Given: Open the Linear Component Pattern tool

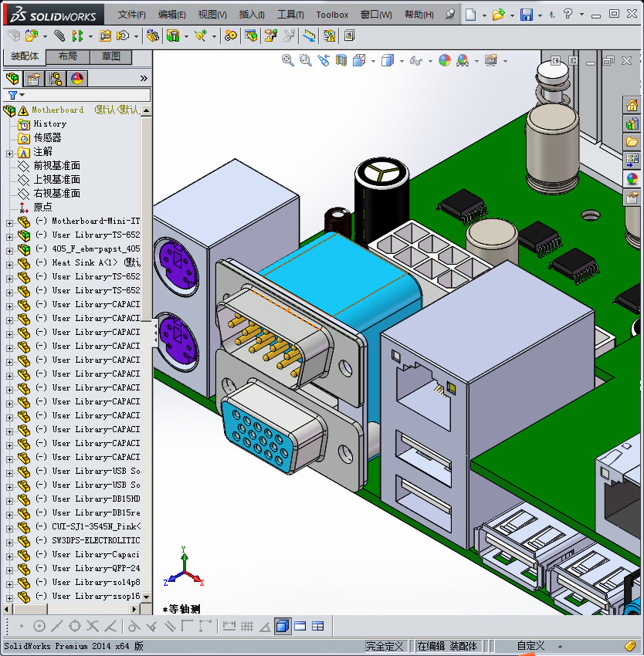Looking at the screenshot, I should click(77, 36).
